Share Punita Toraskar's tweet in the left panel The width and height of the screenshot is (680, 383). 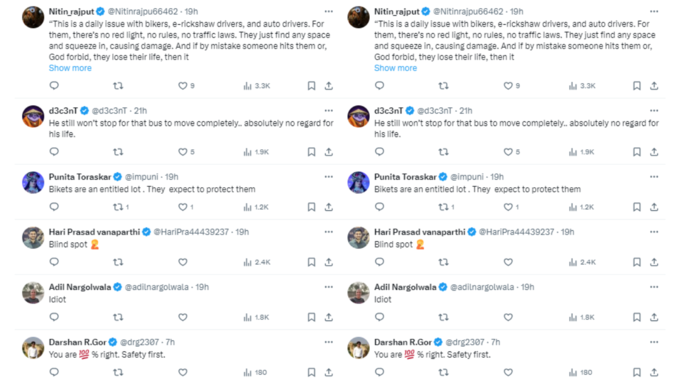(329, 207)
